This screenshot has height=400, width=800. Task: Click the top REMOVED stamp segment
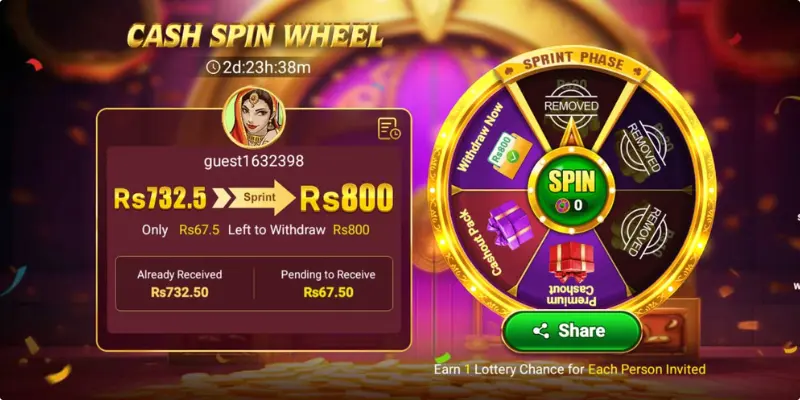pos(571,106)
